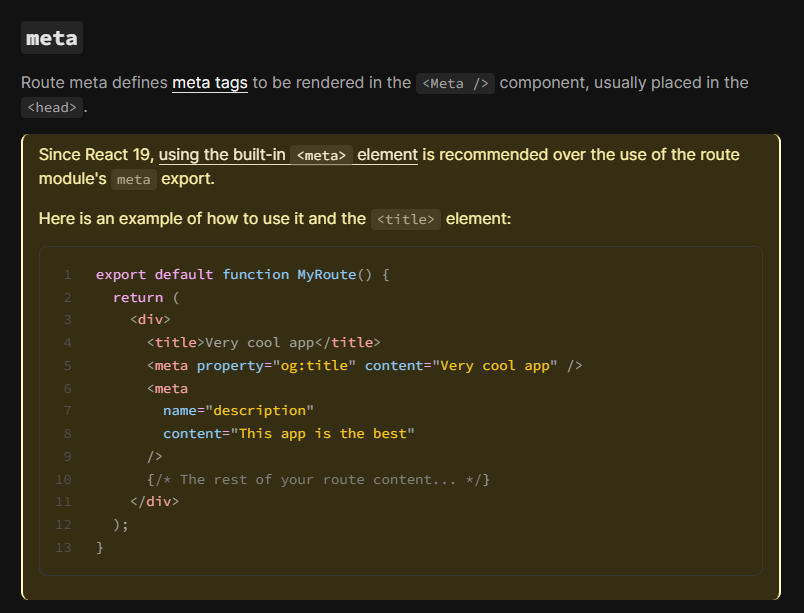Screen dimensions: 804x613
Task: Click line number 13 in the code block
Action: pyautogui.click(x=64, y=547)
